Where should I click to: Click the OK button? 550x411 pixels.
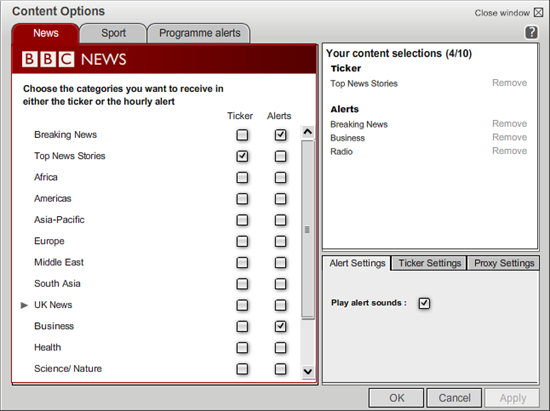[396, 398]
